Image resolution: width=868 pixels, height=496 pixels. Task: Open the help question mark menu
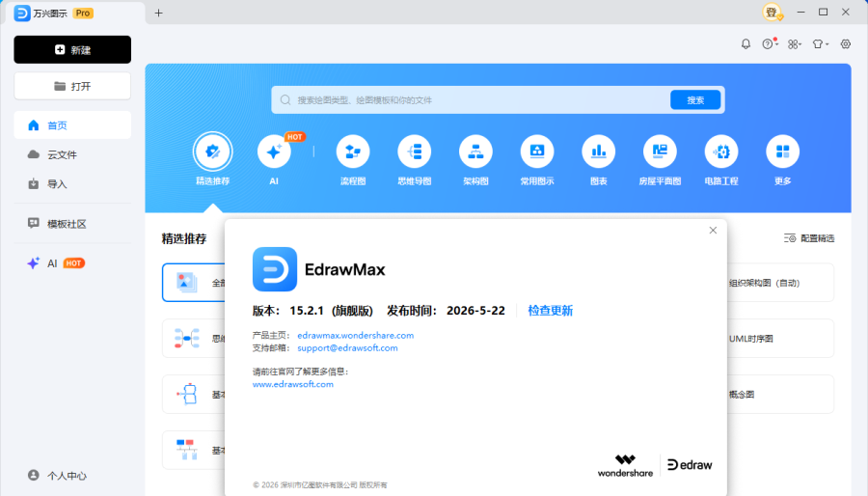click(x=770, y=44)
